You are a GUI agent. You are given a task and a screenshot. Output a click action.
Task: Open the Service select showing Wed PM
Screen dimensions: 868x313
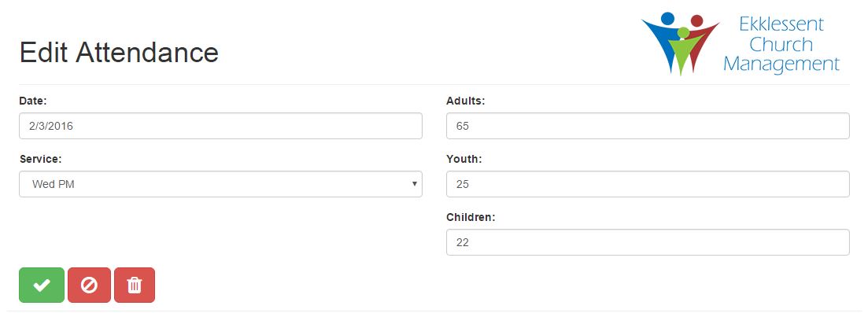[220, 184]
